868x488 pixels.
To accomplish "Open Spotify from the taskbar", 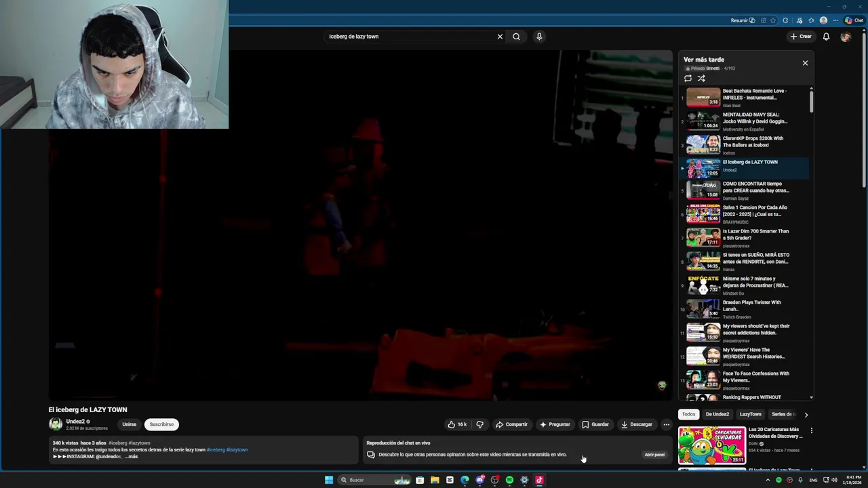I will click(509, 480).
